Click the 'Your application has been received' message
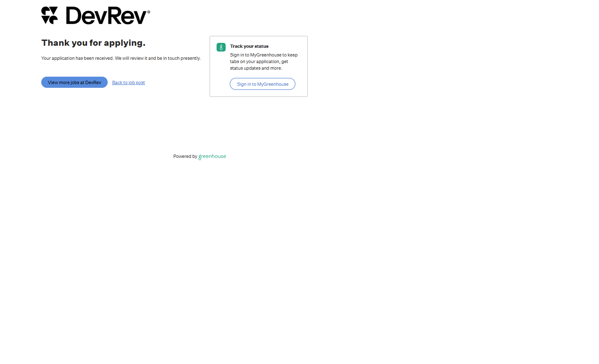Image resolution: width=599 pixels, height=364 pixels. click(x=77, y=59)
